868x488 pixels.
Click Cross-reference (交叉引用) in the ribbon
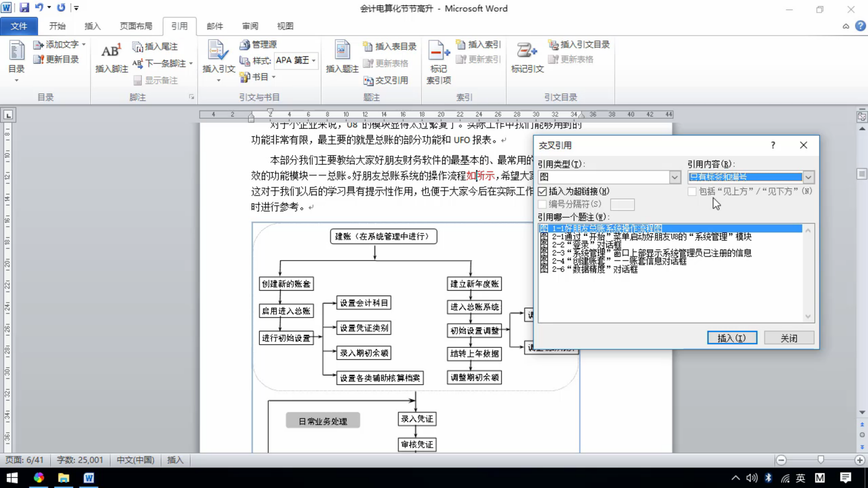point(386,80)
